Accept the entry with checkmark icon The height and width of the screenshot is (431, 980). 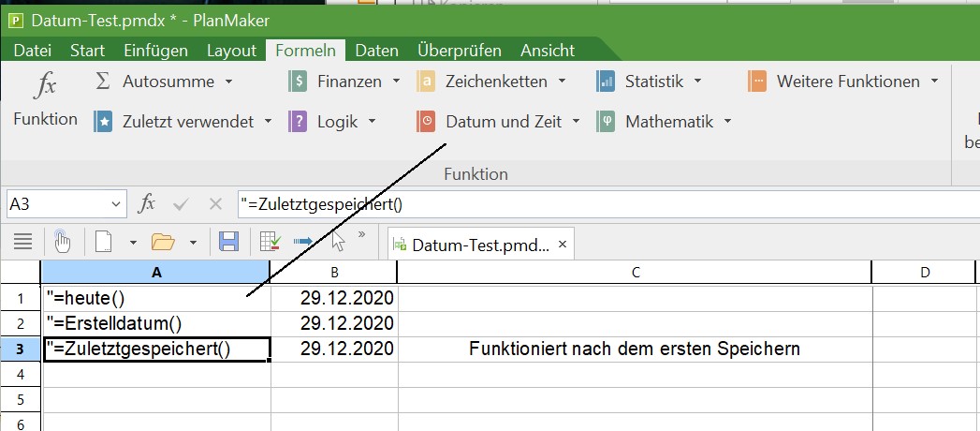point(182,203)
